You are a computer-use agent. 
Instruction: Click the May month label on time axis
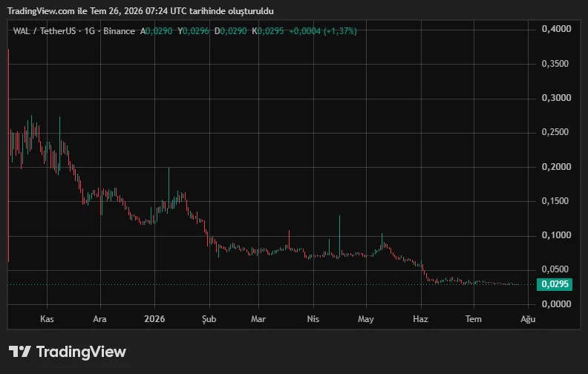click(365, 319)
